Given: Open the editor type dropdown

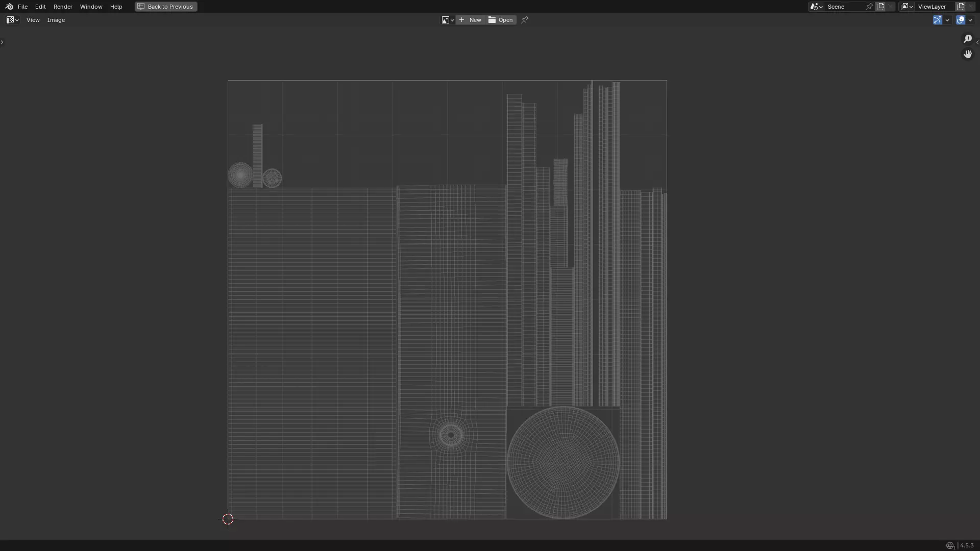Looking at the screenshot, I should [x=12, y=20].
